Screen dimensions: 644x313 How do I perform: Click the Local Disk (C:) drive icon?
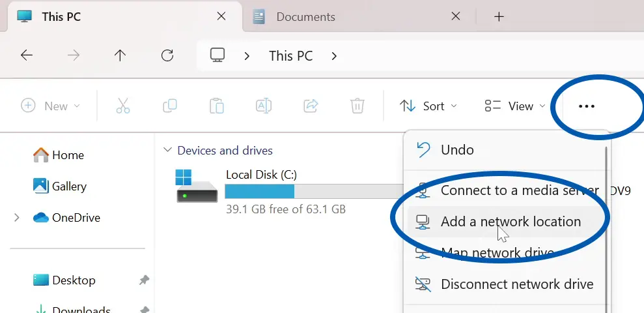197,186
